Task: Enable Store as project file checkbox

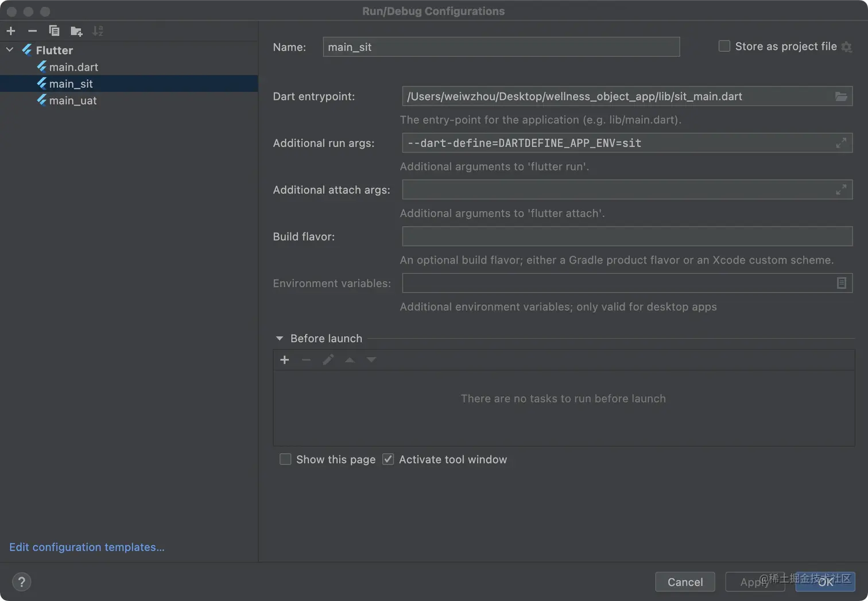Action: coord(724,46)
